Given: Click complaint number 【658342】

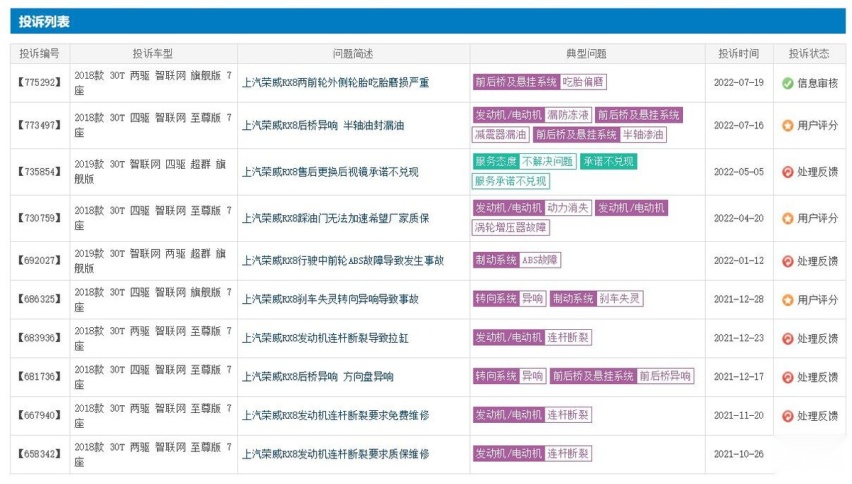Looking at the screenshot, I should pyautogui.click(x=39, y=454).
